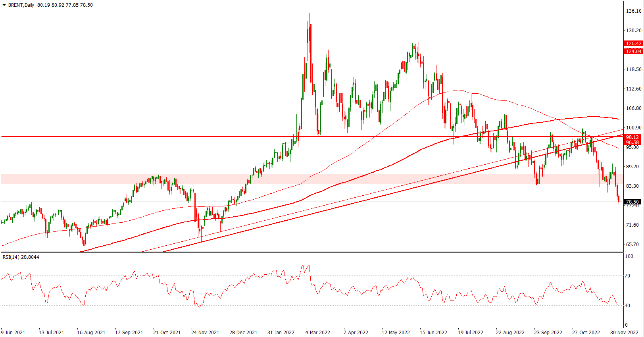Select the 126.42 red price label
Viewport: 644px width, 337px height.
tap(633, 43)
